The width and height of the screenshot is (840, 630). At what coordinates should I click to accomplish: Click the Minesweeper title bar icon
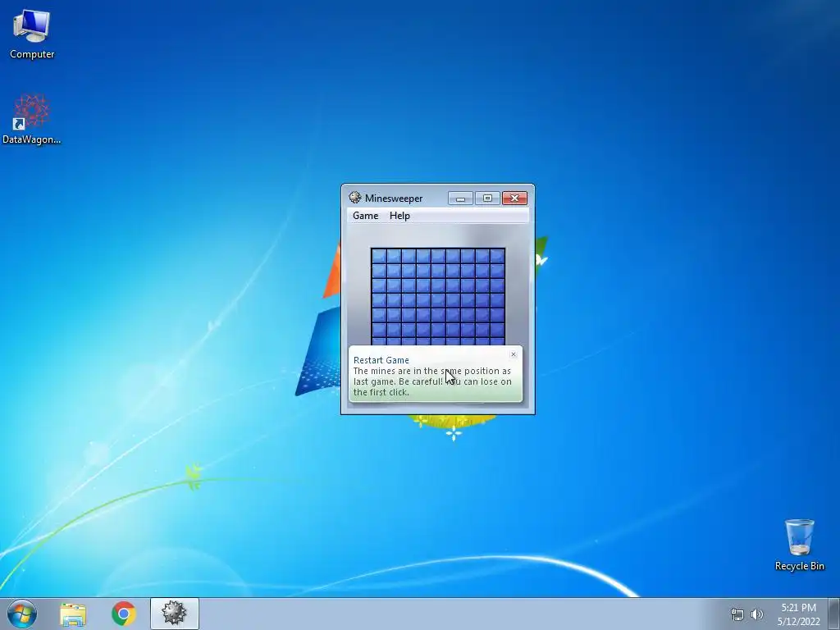pyautogui.click(x=355, y=198)
